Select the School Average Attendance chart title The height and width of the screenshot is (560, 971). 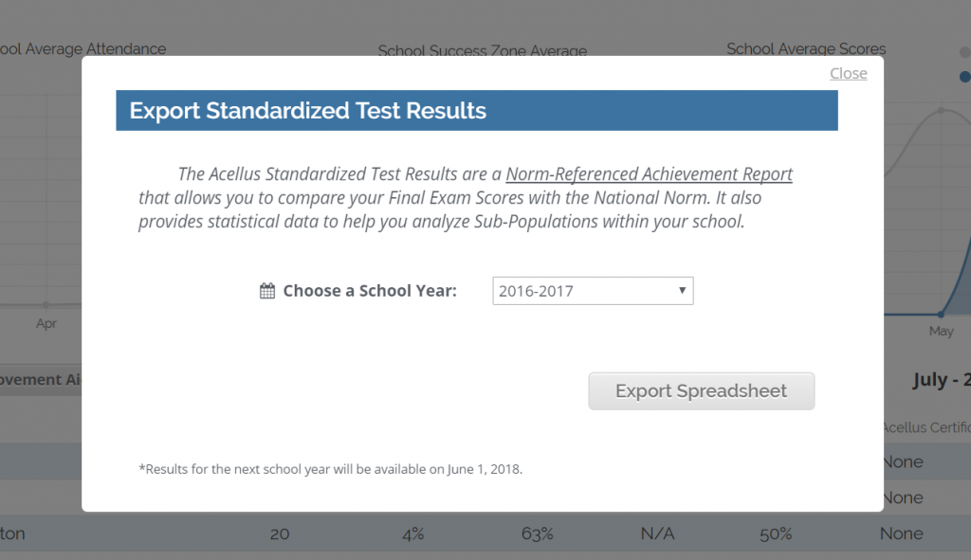click(83, 48)
